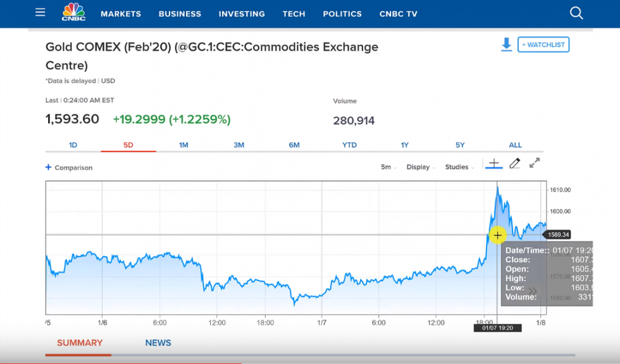Screen dimensions: 620x364
Task: Open the hamburger navigation menu
Action: pos(40,13)
